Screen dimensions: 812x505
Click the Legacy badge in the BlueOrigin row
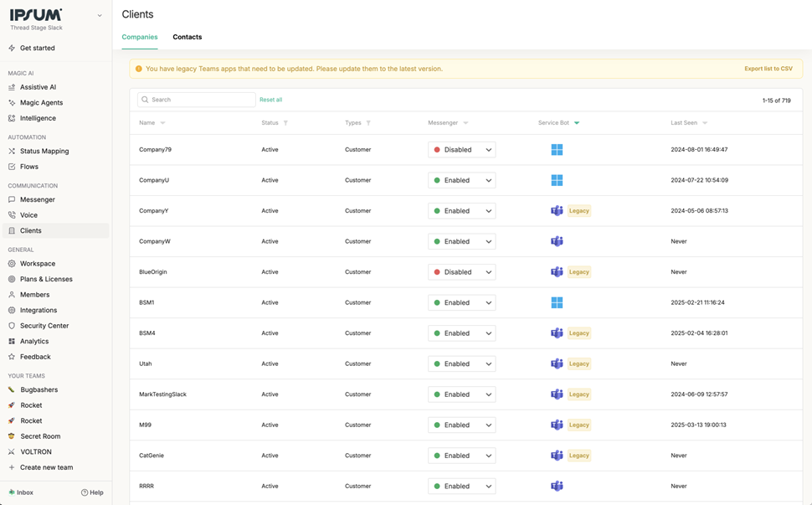click(579, 272)
